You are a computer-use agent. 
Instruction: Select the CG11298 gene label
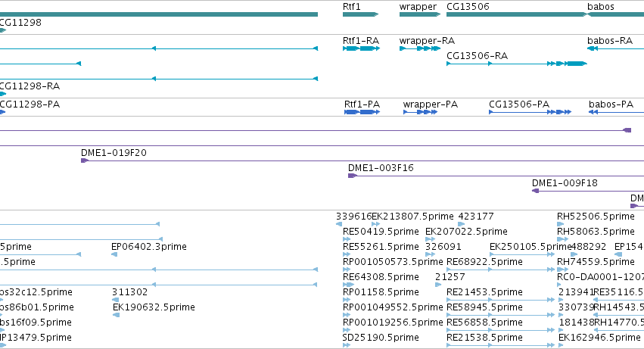[x=20, y=23]
